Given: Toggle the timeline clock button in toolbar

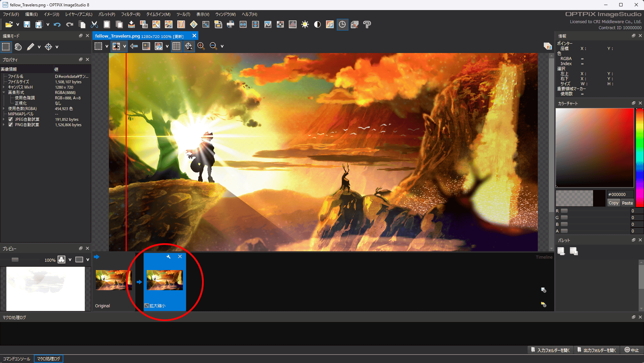Looking at the screenshot, I should point(342,24).
